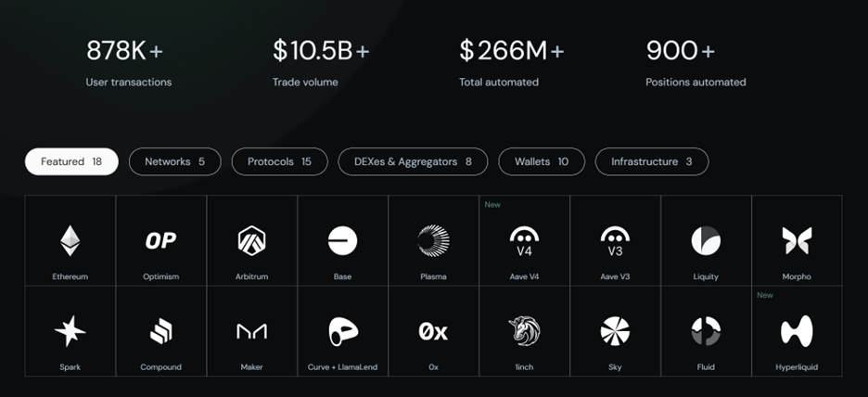Select the Hyperliquid logo tile
The image size is (868, 397).
tap(797, 331)
